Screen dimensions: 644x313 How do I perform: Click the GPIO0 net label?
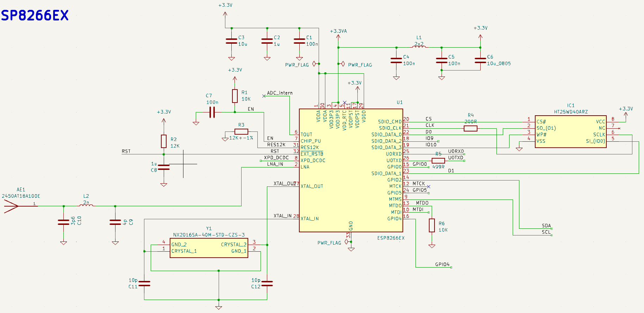420,164
